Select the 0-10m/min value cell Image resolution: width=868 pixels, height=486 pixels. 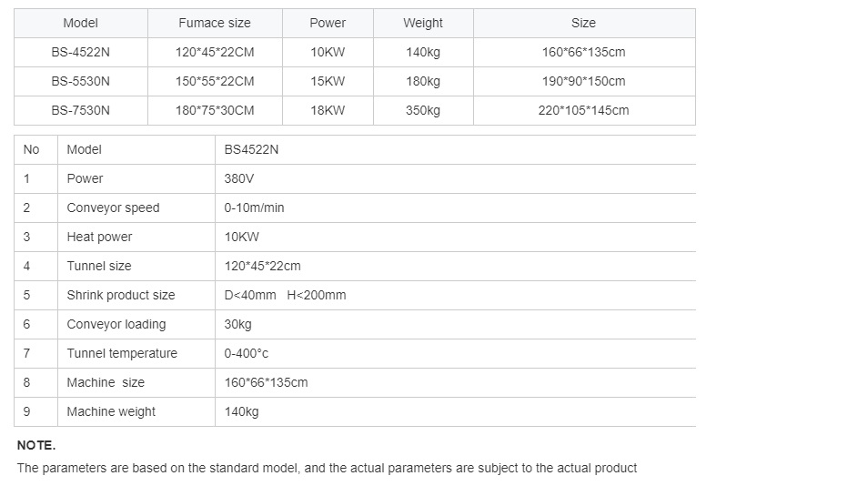coord(455,208)
